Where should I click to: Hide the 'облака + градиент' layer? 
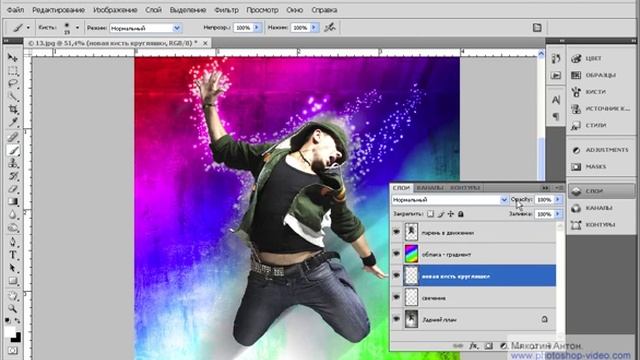coord(396,253)
